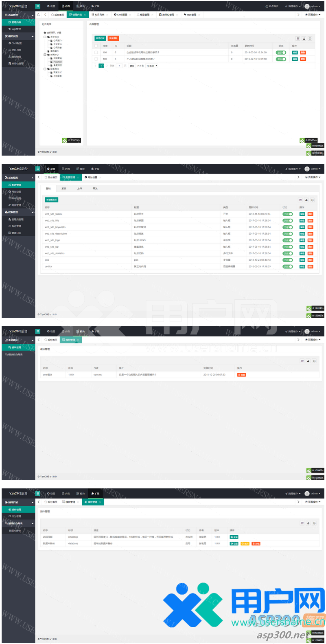Open the 推荐位管理 page tab
This screenshot has height=644, width=326.
(x=167, y=15)
